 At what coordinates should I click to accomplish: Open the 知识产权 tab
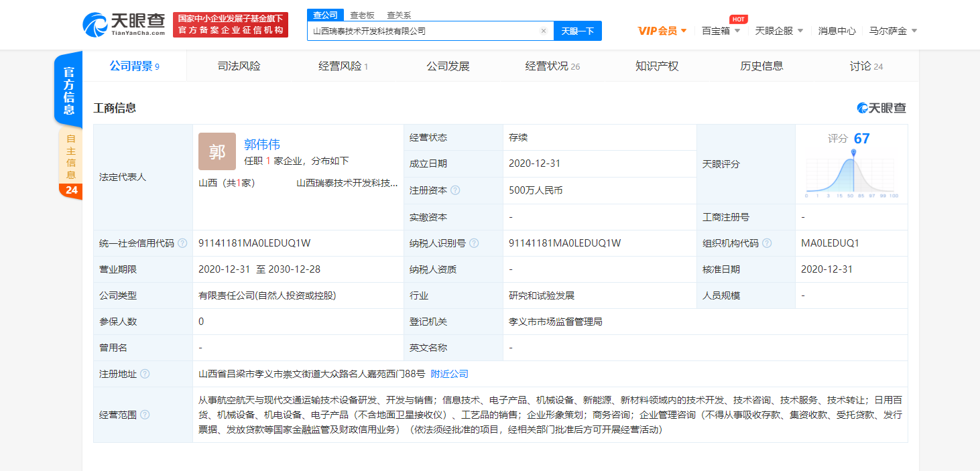[656, 66]
